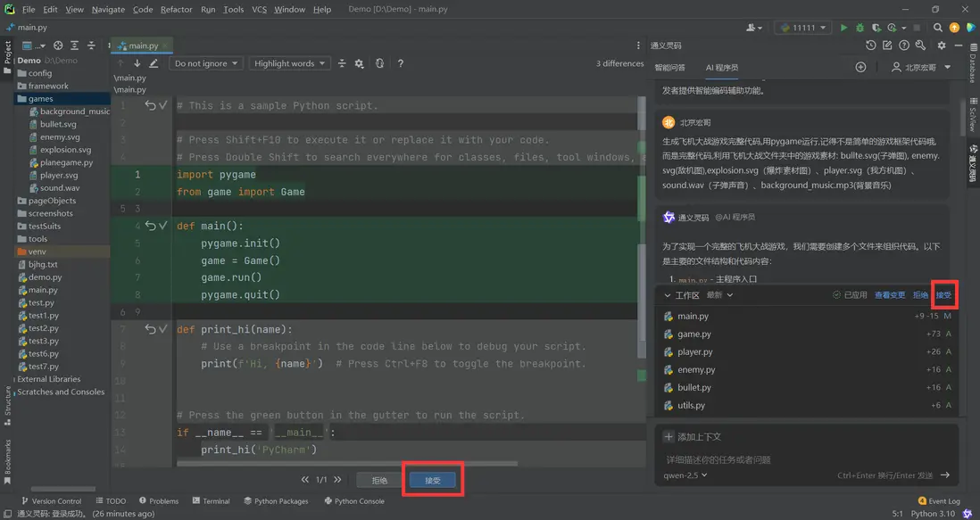980x520 pixels.
Task: Open the 'Do not ignore' dropdown
Action: pos(206,63)
